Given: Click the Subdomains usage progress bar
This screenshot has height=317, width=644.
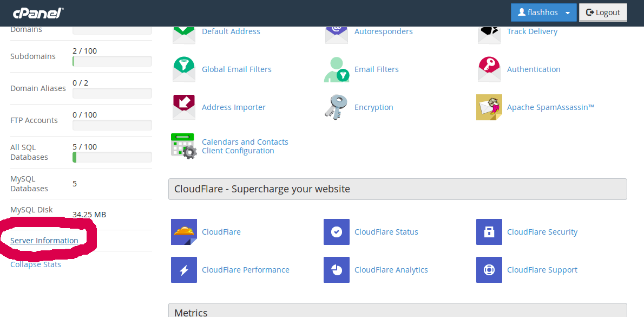Looking at the screenshot, I should point(112,61).
